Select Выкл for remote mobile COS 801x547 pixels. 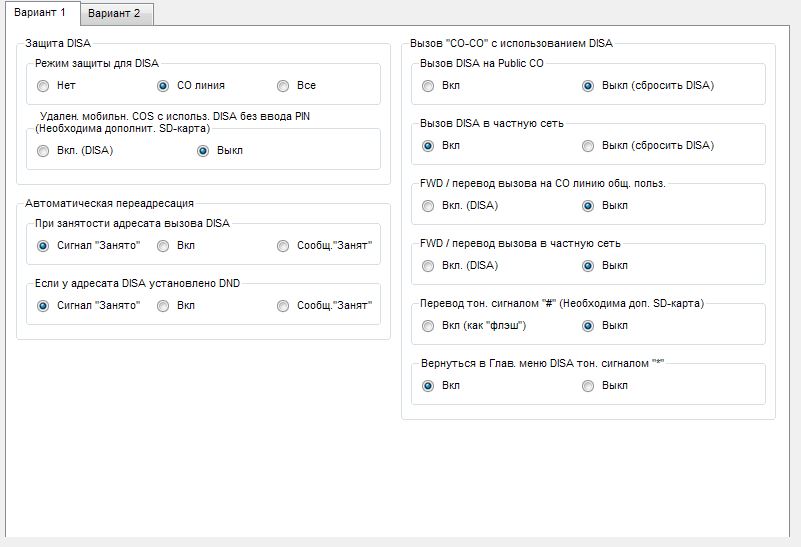click(x=203, y=151)
